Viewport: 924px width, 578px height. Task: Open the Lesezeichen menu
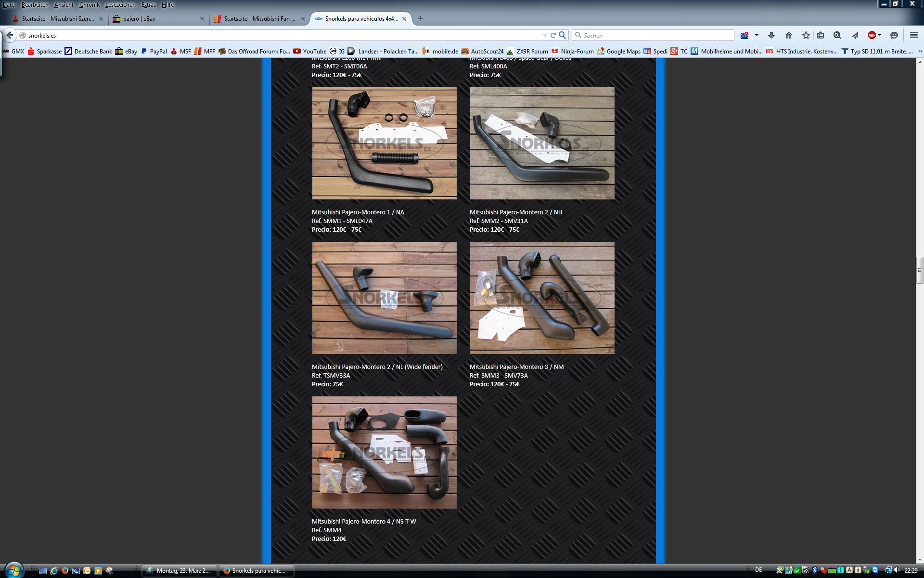[x=120, y=5]
